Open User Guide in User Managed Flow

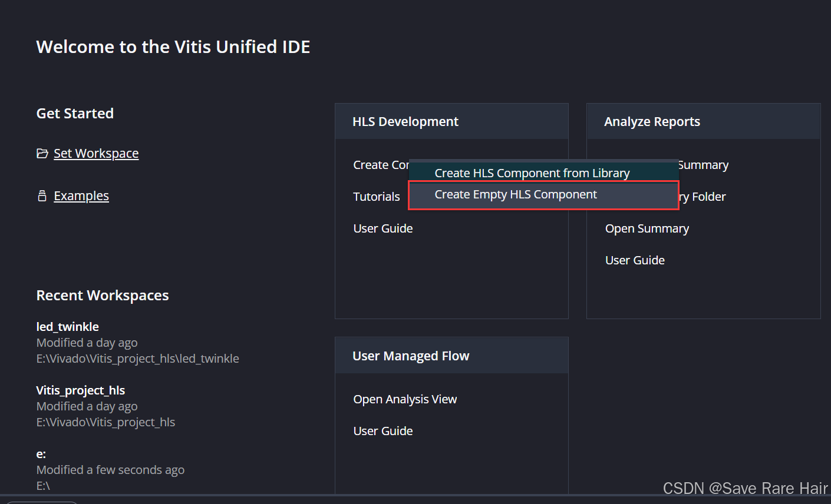pyautogui.click(x=383, y=431)
